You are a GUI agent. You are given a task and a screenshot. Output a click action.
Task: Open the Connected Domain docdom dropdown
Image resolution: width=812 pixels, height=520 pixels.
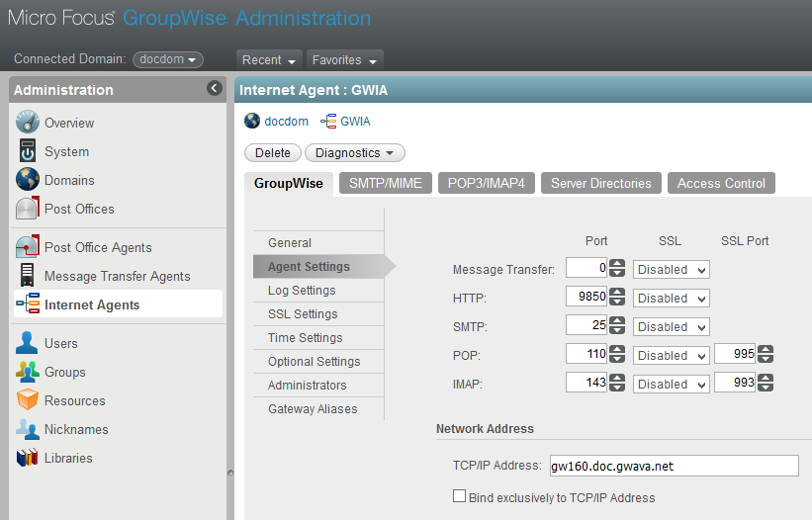point(168,59)
